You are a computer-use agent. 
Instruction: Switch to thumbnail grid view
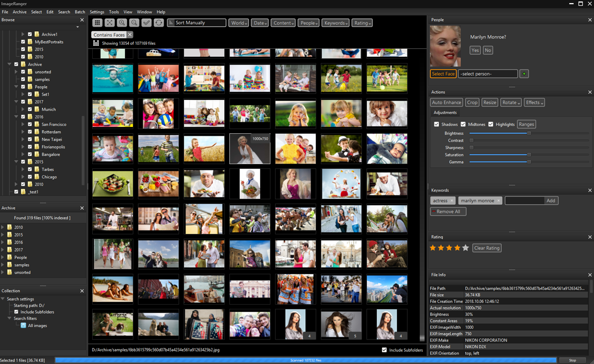(x=97, y=23)
